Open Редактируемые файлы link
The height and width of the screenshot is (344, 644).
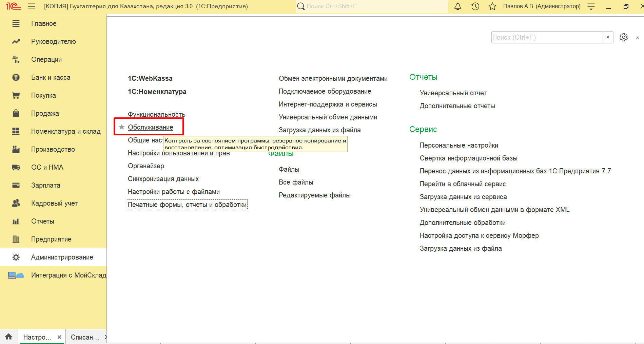(x=315, y=195)
